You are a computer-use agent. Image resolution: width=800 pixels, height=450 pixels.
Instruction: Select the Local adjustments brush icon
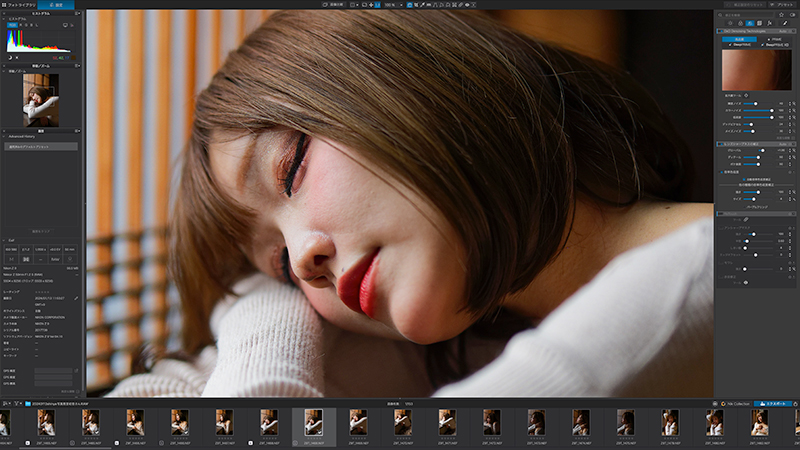tap(785, 22)
